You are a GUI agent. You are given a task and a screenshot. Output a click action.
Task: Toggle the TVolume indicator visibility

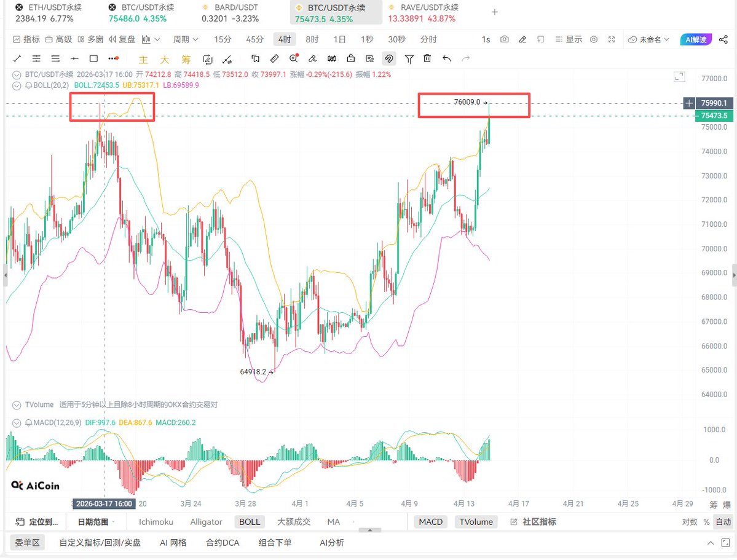(x=17, y=405)
